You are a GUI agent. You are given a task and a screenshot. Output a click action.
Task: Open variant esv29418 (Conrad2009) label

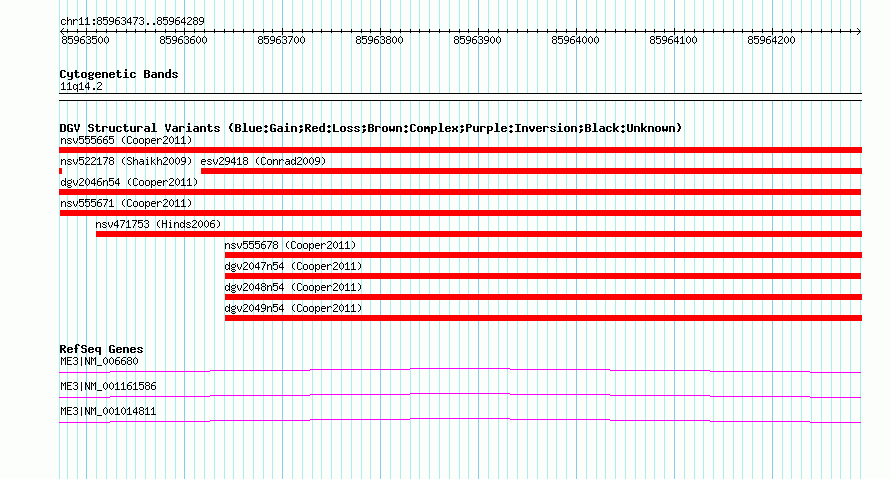tap(263, 161)
